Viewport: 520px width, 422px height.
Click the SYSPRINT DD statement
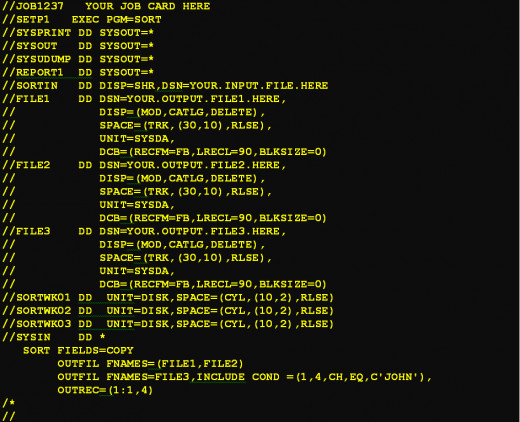point(78,33)
